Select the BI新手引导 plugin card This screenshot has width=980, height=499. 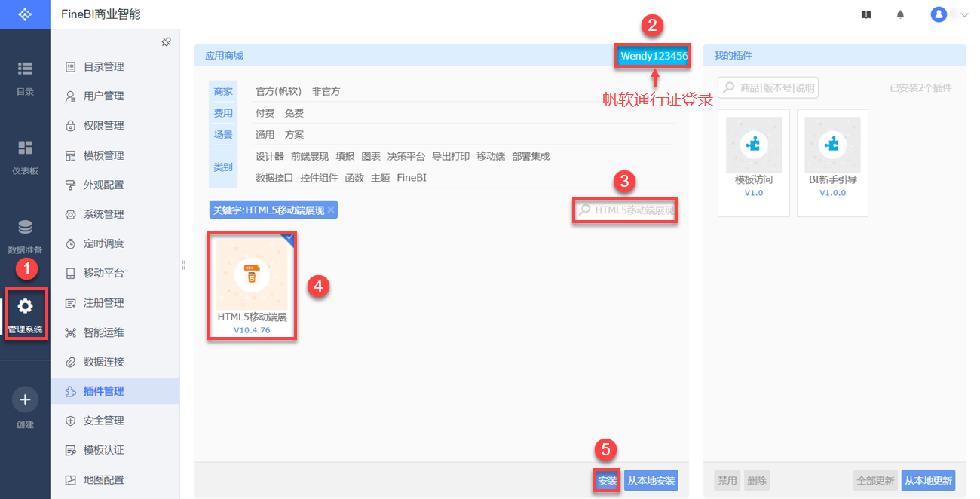[x=832, y=163]
